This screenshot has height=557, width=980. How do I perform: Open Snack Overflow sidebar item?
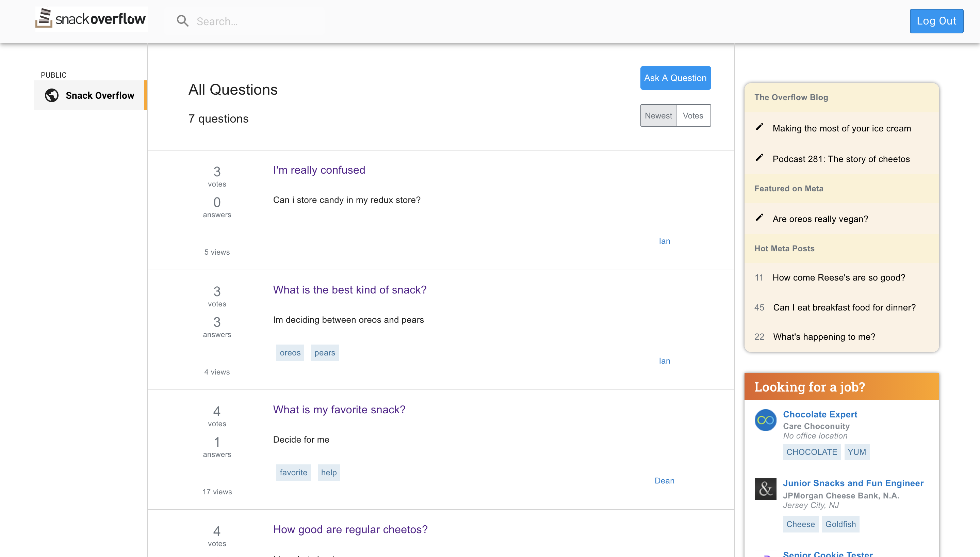(x=99, y=95)
